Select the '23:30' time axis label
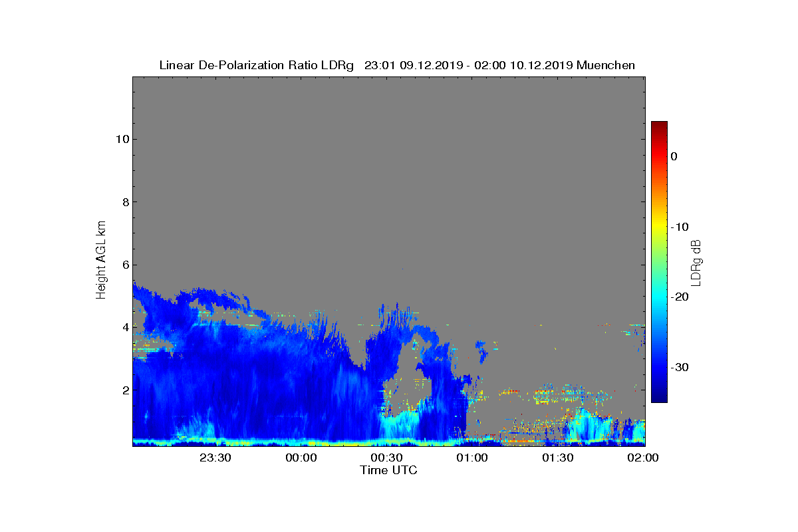Image resolution: width=798 pixels, height=532 pixels. 215,458
